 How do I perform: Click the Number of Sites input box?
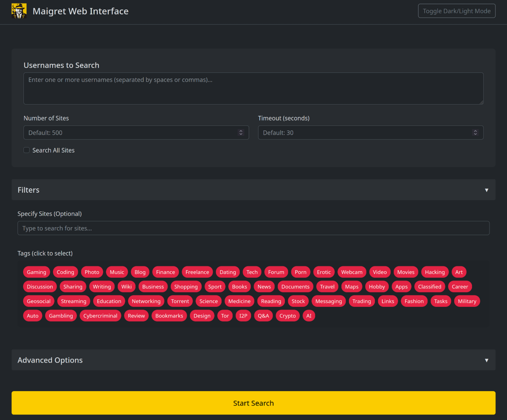point(125,132)
